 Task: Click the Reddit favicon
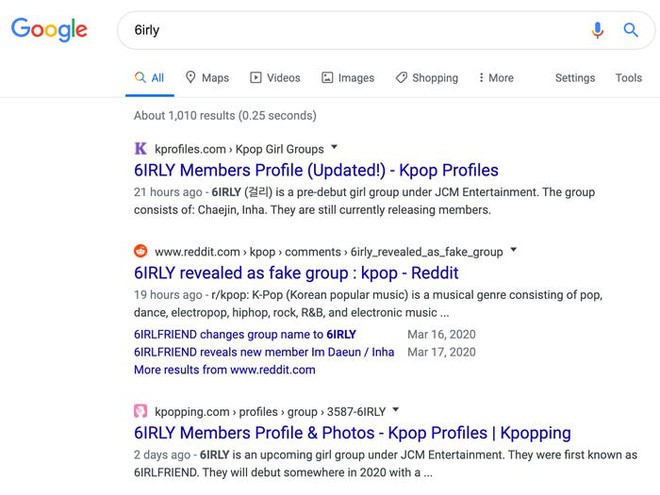[x=141, y=251]
